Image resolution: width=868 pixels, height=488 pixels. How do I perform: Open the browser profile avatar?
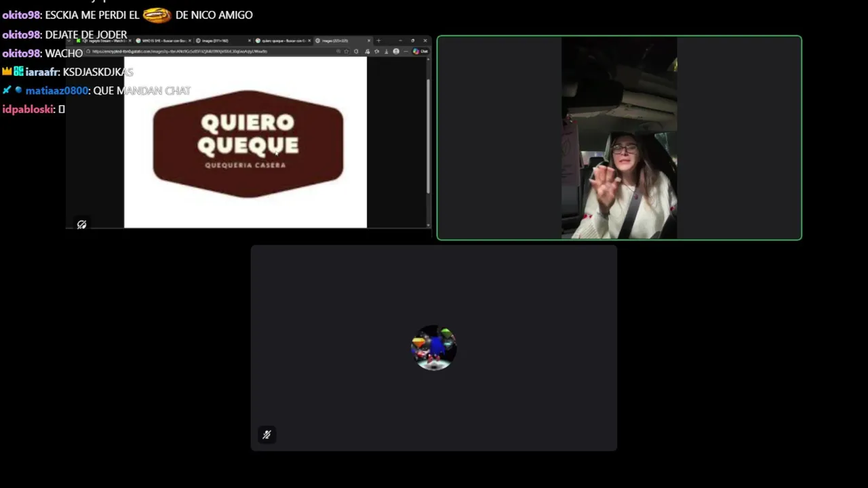396,52
